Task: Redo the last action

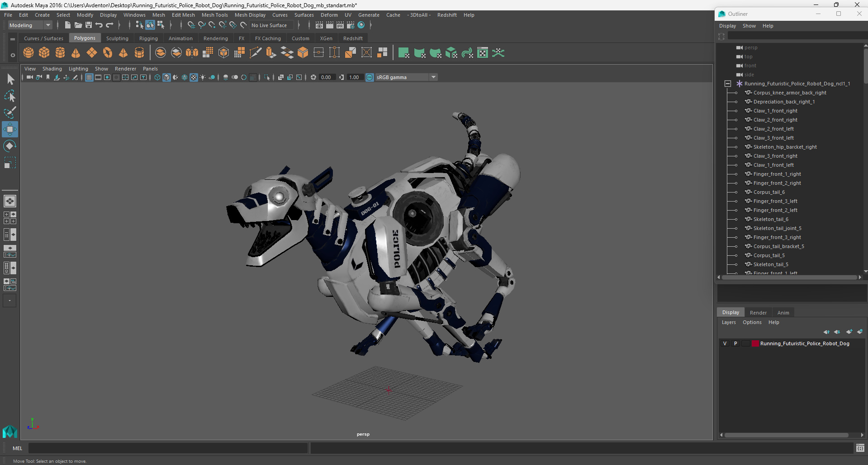Action: (109, 25)
